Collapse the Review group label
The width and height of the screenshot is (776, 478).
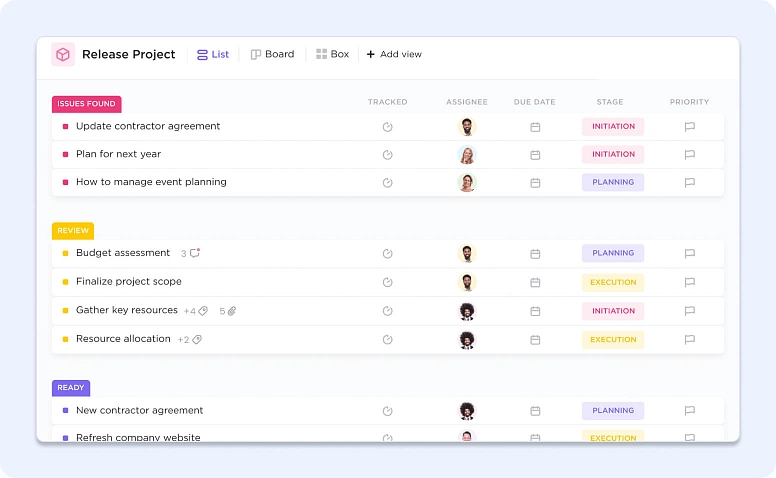pyautogui.click(x=73, y=231)
